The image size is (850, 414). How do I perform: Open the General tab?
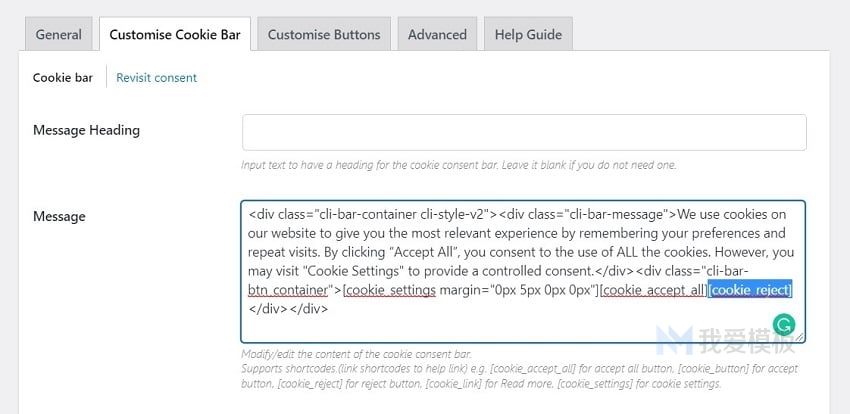[59, 35]
